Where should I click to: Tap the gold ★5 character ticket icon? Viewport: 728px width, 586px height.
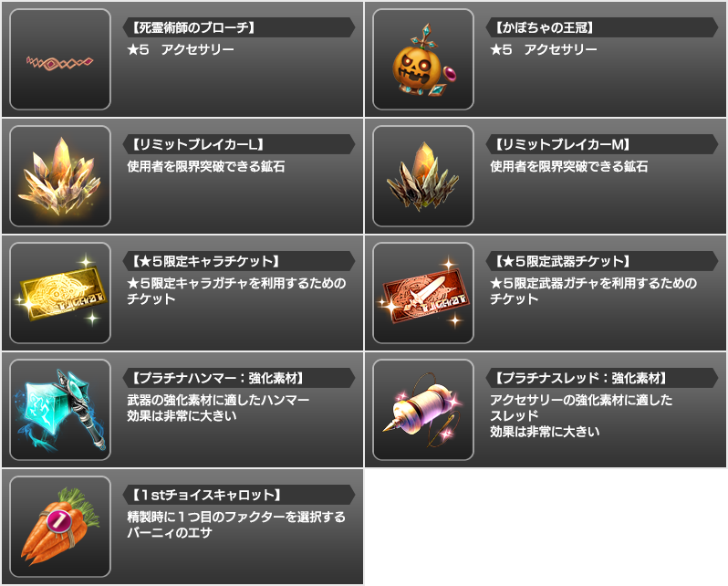60,293
